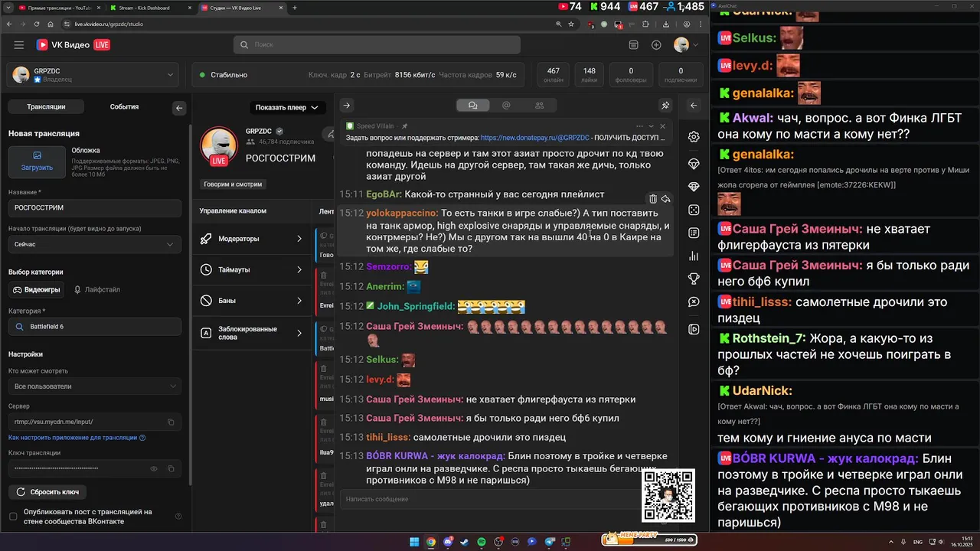Image resolution: width=980 pixels, height=551 pixels.
Task: Switch to the События tab
Action: [x=124, y=107]
